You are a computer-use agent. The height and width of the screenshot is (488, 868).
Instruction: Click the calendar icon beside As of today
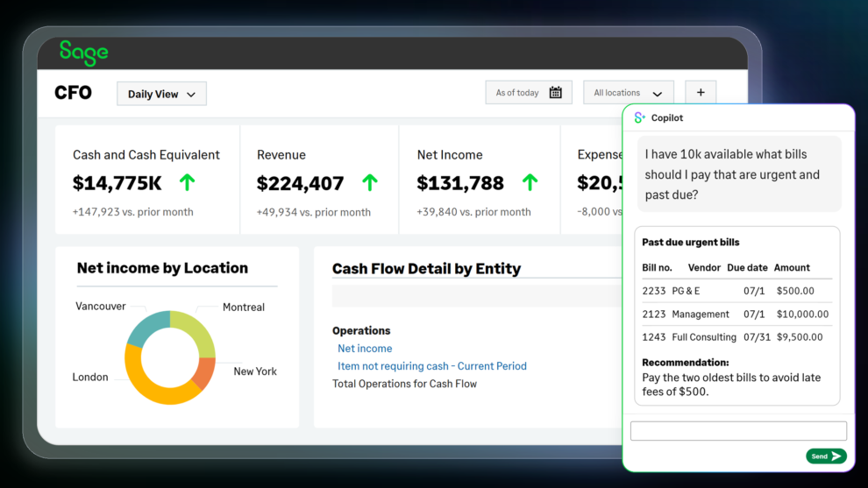pos(555,92)
